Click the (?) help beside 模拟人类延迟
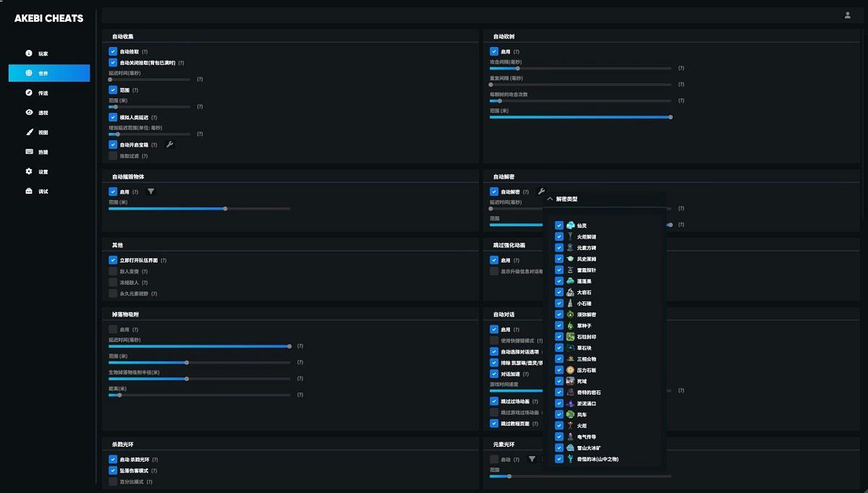The height and width of the screenshot is (493, 868). 154,117
